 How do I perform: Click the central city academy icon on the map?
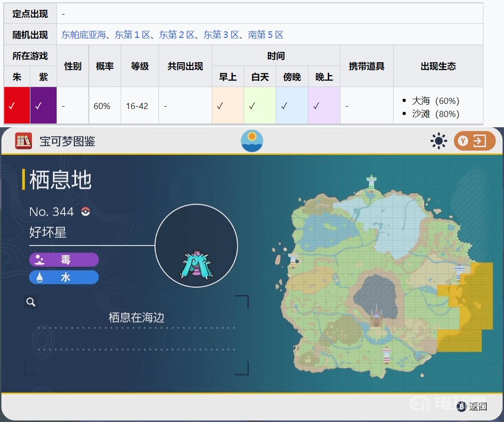376,315
